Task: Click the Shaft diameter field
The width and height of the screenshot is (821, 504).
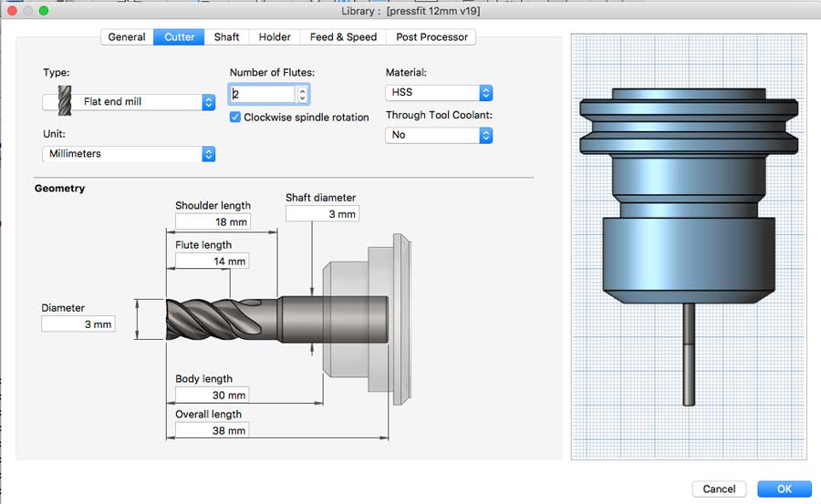Action: (322, 213)
